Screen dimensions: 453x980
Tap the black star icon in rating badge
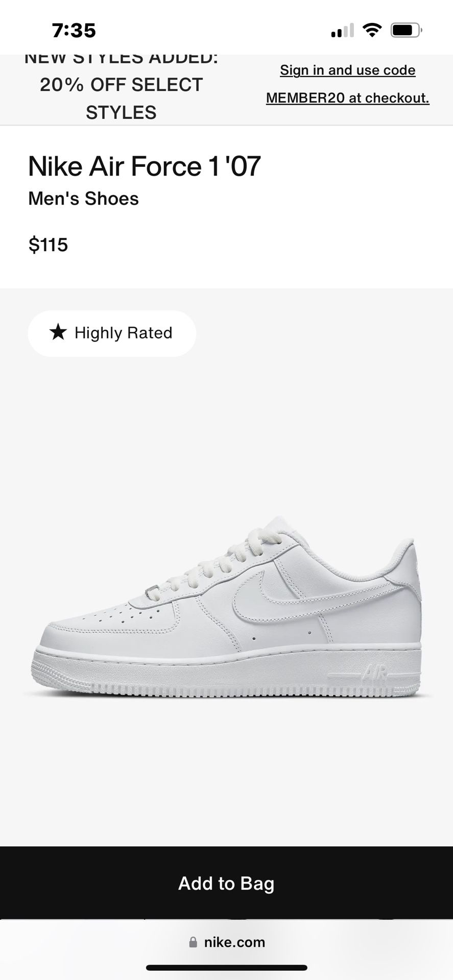coord(58,332)
